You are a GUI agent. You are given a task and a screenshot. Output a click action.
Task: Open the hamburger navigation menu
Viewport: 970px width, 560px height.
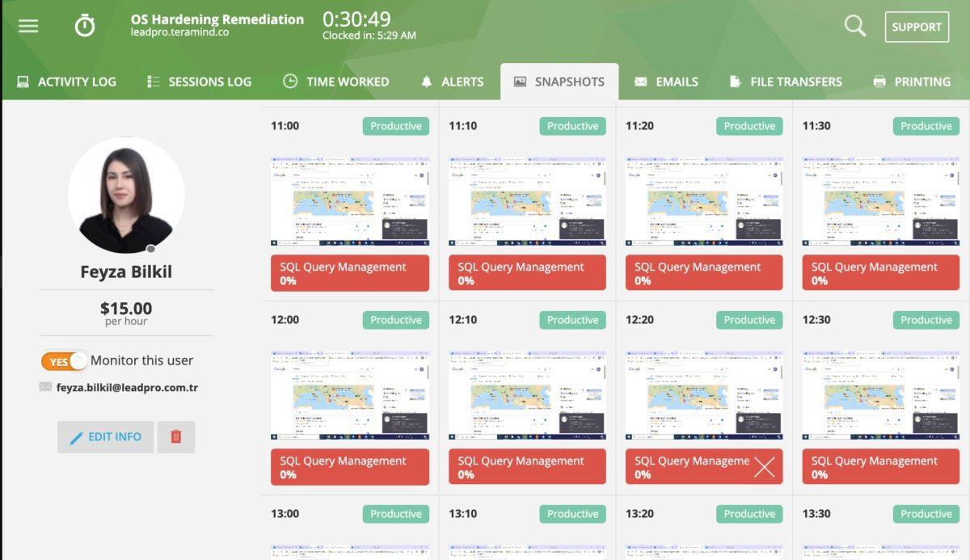click(x=28, y=26)
